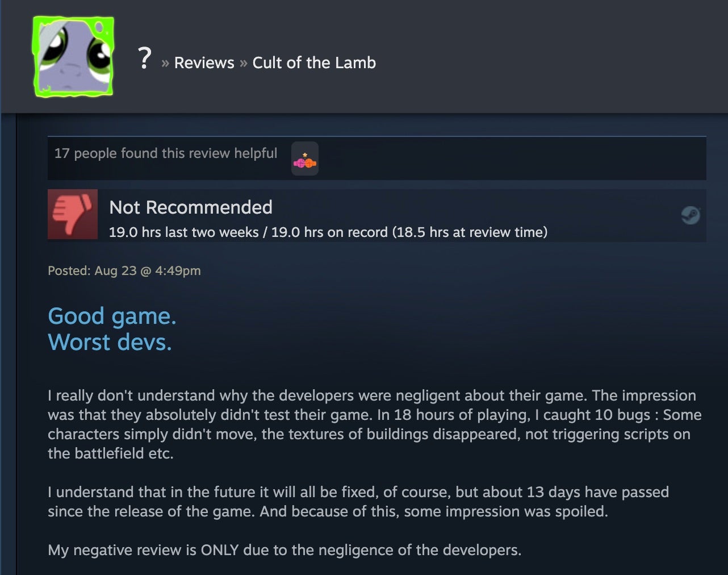Click the Steam platform logo on the review header
This screenshot has height=575, width=728.
(691, 216)
